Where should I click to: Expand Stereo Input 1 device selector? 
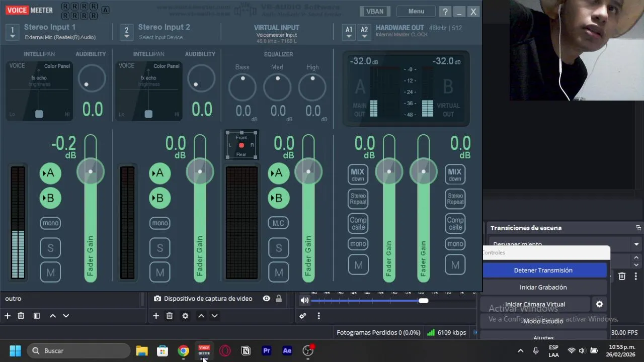coord(13,32)
